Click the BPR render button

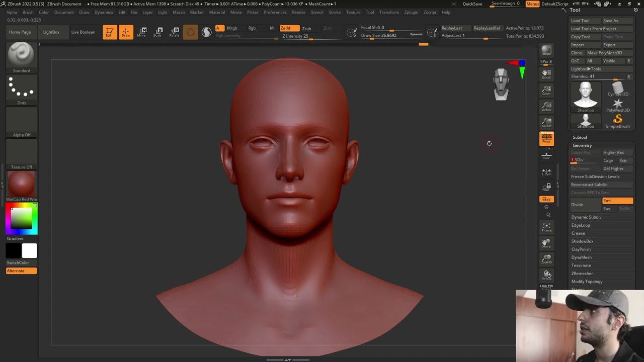coord(546,51)
